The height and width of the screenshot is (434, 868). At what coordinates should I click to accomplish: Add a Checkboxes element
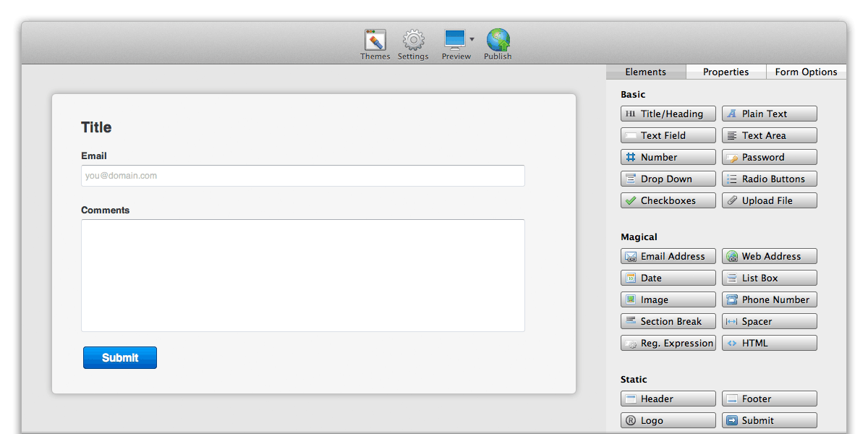[x=668, y=200]
